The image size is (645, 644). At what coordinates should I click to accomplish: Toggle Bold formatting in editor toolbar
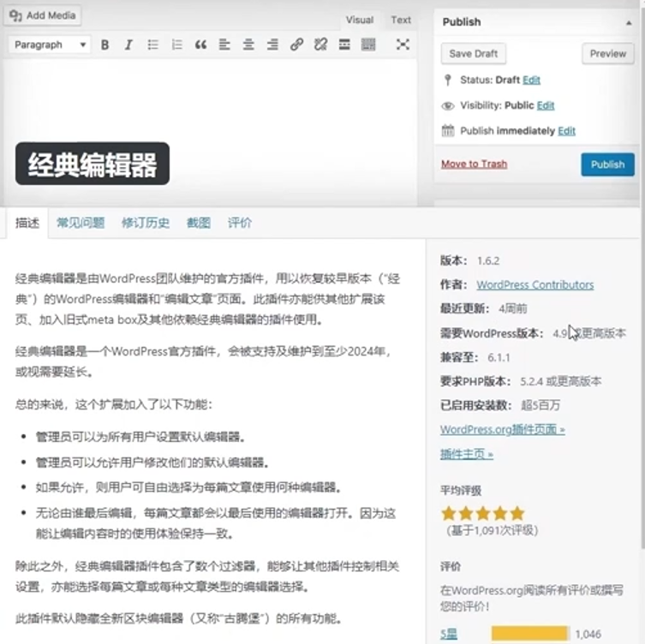pyautogui.click(x=105, y=45)
